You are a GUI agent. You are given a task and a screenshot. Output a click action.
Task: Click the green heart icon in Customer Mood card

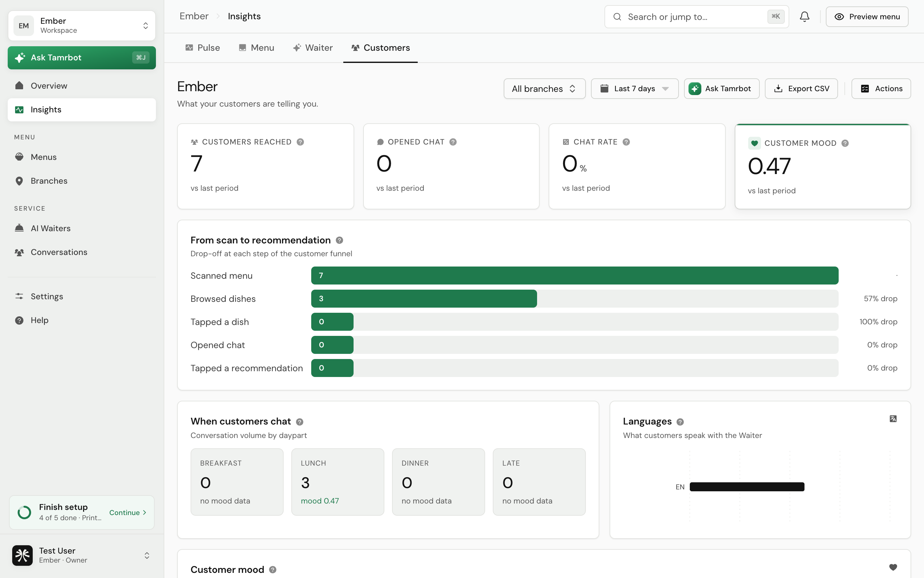[x=755, y=143]
